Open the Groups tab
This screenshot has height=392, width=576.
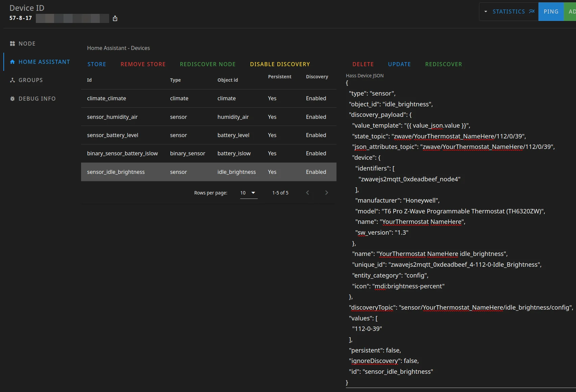click(30, 80)
